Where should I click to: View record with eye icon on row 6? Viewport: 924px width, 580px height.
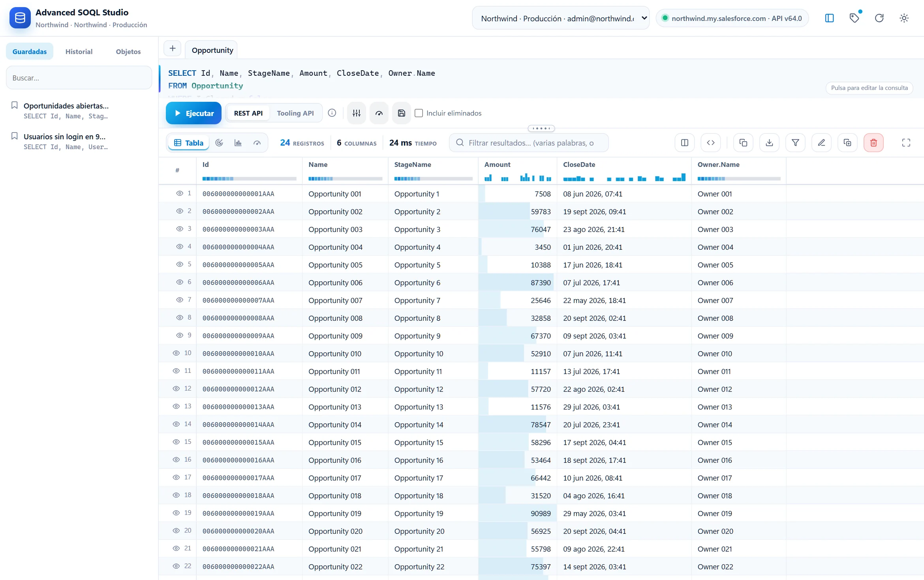(180, 282)
